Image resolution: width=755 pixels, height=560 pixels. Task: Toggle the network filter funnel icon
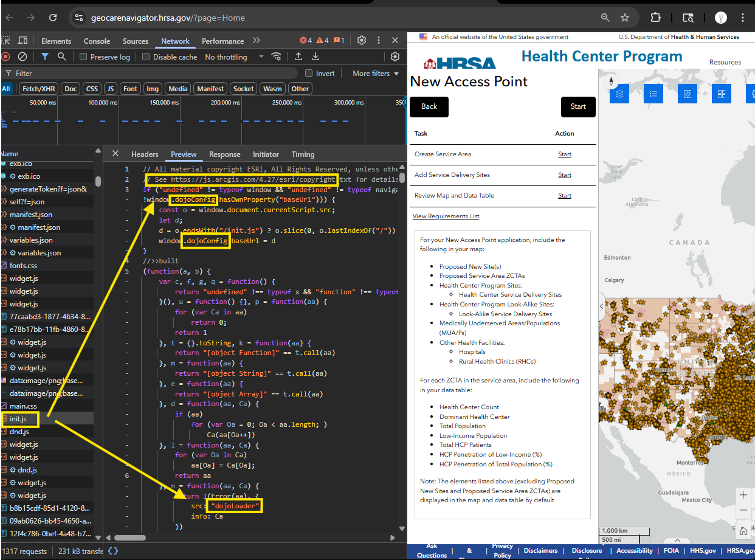45,57
